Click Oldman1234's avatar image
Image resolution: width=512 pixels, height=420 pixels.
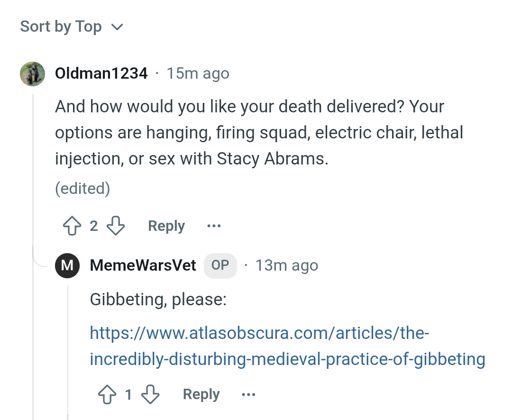point(32,74)
